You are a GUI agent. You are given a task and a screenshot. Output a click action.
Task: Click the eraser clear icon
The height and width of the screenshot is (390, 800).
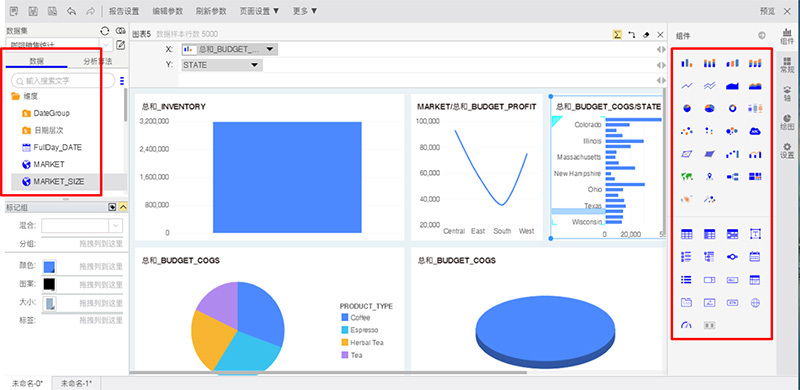[x=646, y=34]
